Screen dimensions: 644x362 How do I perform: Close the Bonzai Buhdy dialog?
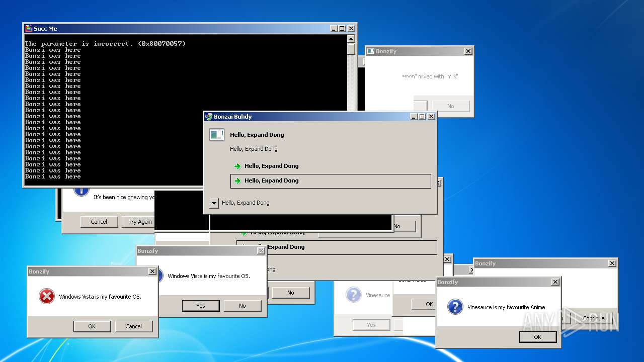431,117
